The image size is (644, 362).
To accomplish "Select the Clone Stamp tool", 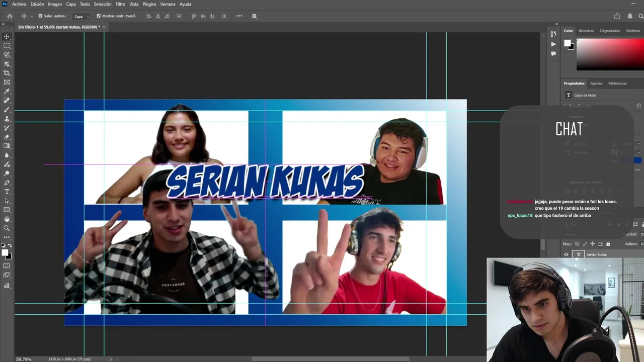I will (x=7, y=119).
